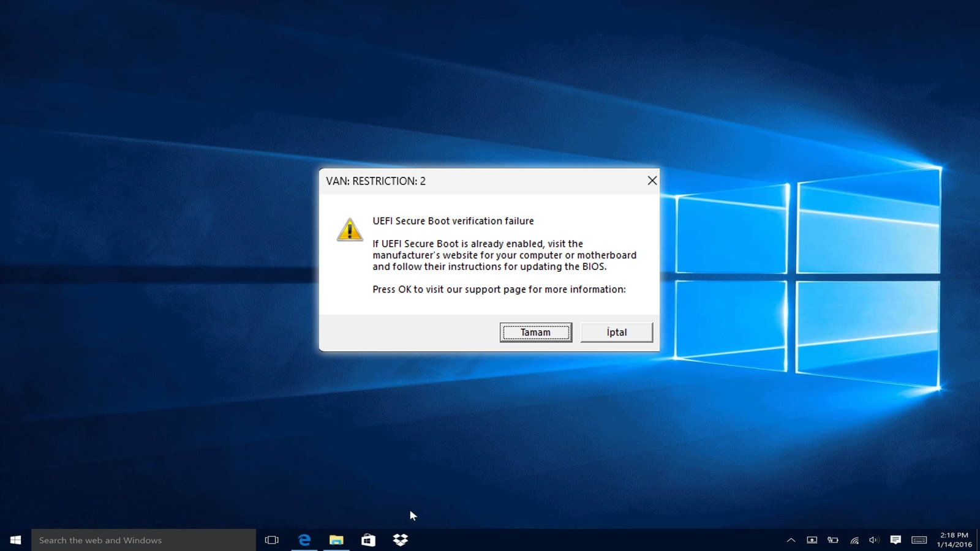Open the network connections tray icon
The width and height of the screenshot is (980, 551).
tap(854, 540)
